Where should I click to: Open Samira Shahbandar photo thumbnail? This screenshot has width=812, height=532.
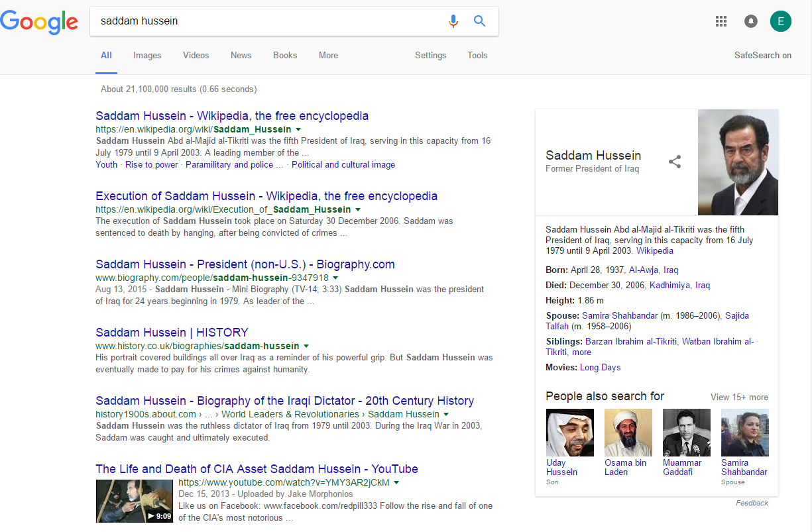(745, 433)
